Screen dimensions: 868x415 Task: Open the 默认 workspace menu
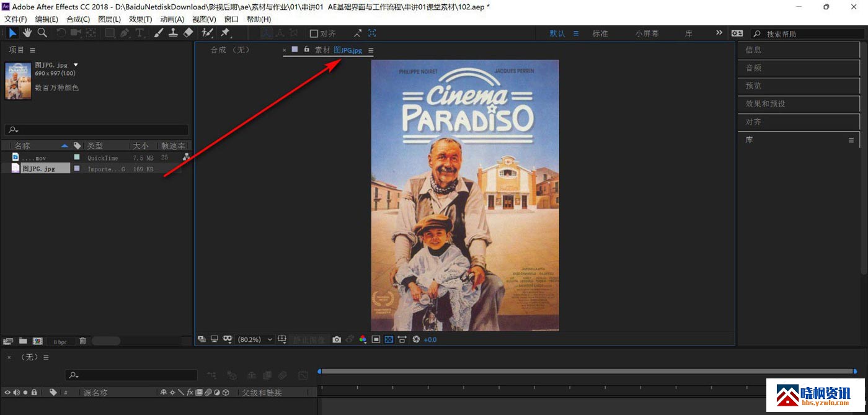(x=575, y=33)
